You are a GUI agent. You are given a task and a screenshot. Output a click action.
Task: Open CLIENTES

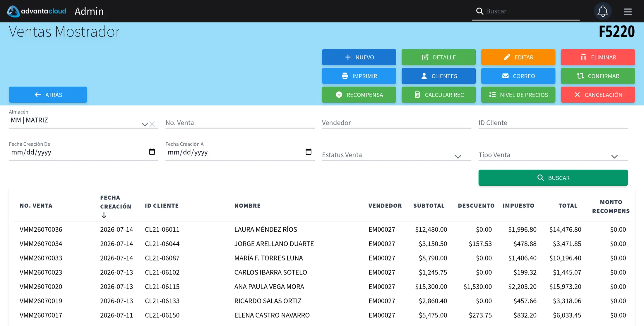[x=439, y=76]
